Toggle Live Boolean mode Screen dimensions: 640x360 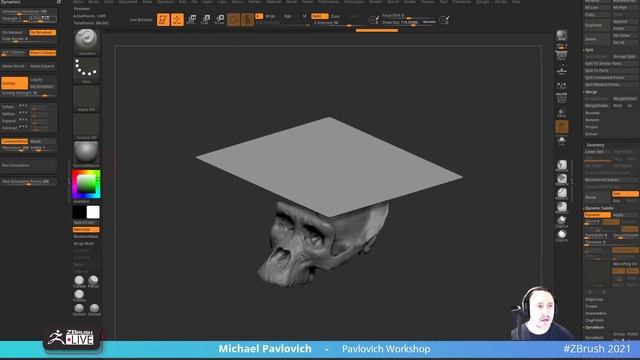click(141, 20)
